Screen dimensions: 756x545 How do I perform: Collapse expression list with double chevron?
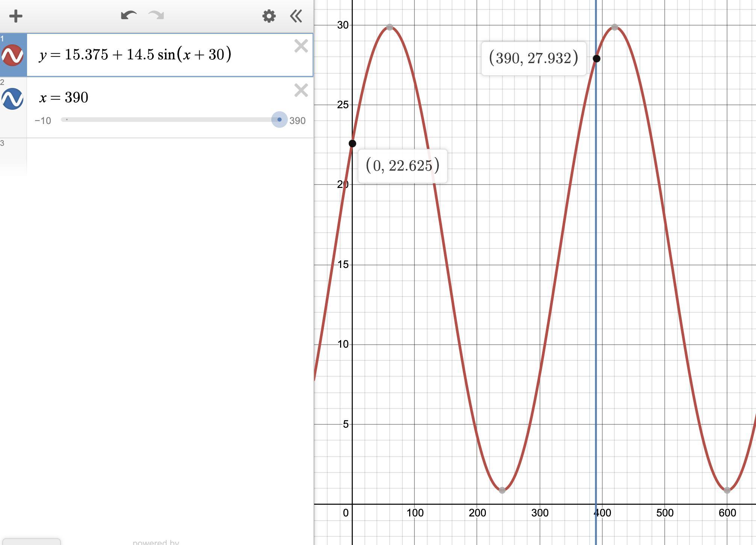tap(296, 16)
